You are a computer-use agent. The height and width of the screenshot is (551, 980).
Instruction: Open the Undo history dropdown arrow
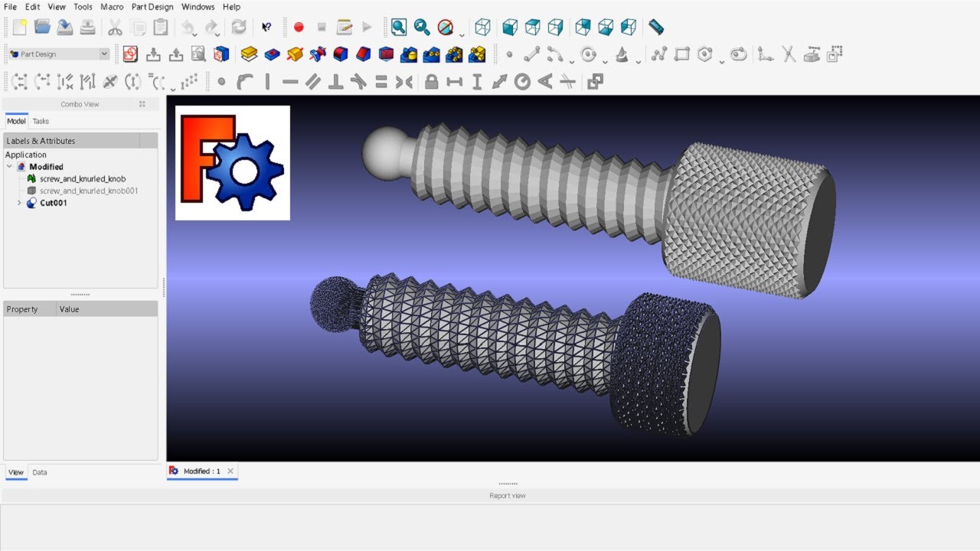[195, 34]
